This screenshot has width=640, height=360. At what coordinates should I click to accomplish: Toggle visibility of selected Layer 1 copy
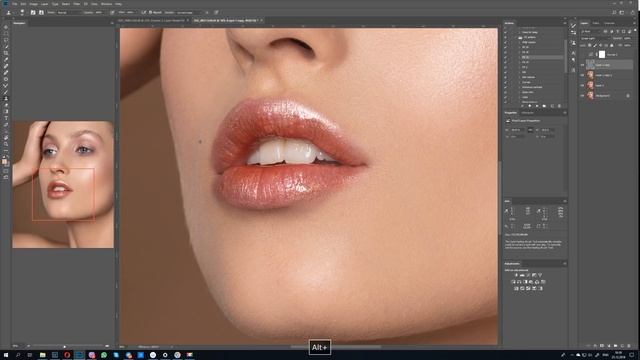(x=582, y=65)
